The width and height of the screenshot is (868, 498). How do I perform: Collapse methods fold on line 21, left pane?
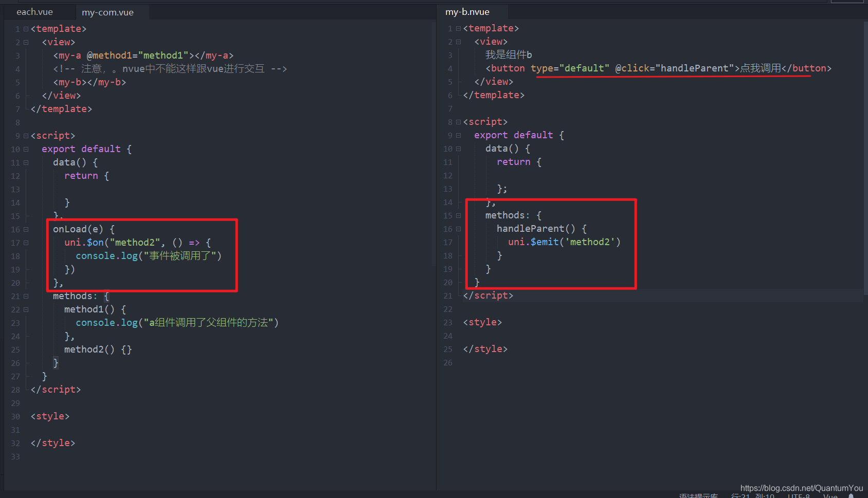pyautogui.click(x=26, y=297)
